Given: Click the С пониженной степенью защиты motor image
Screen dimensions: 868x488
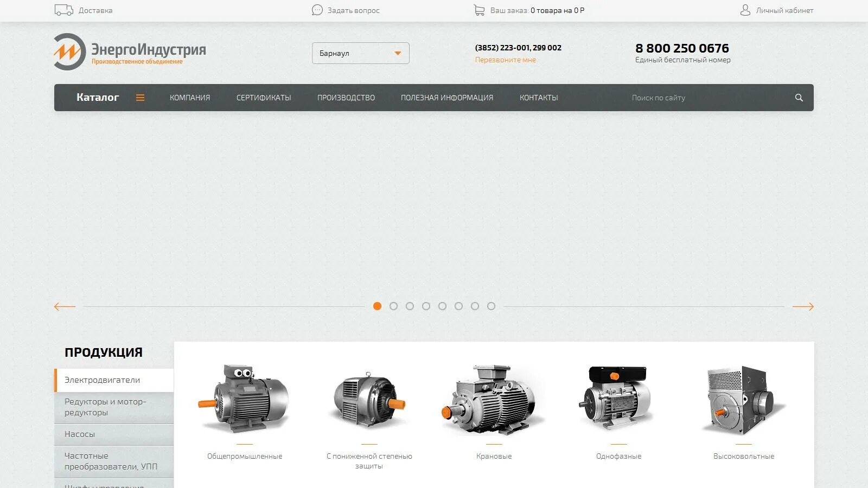Looking at the screenshot, I should (x=369, y=400).
